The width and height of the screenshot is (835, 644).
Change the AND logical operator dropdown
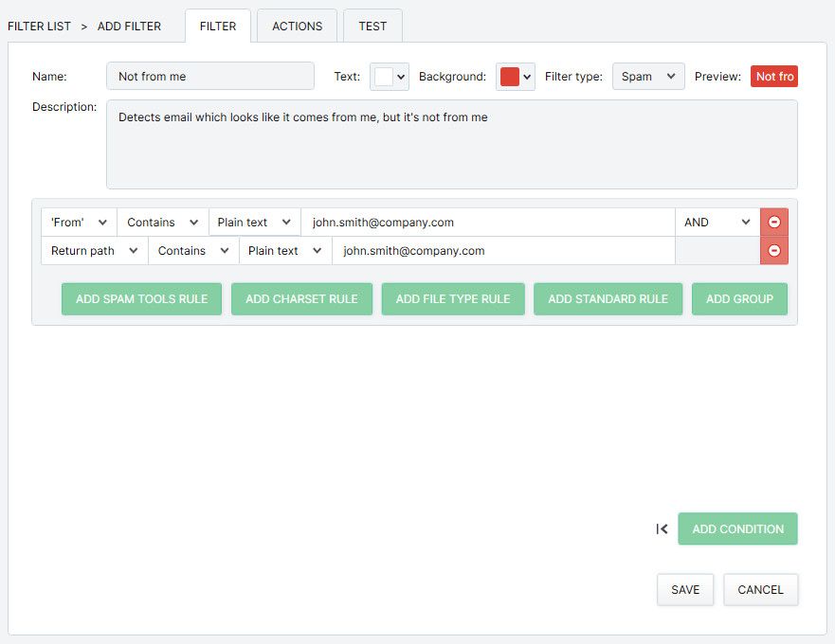[x=717, y=223]
